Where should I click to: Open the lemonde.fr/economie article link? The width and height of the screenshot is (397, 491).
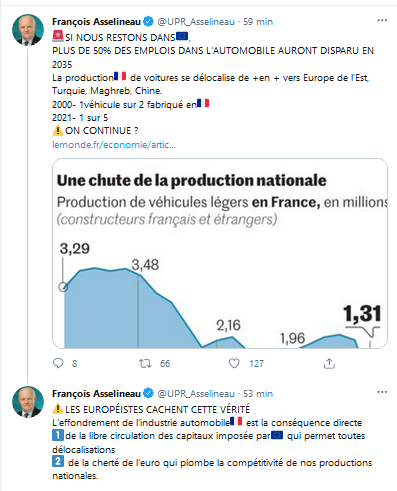[114, 145]
